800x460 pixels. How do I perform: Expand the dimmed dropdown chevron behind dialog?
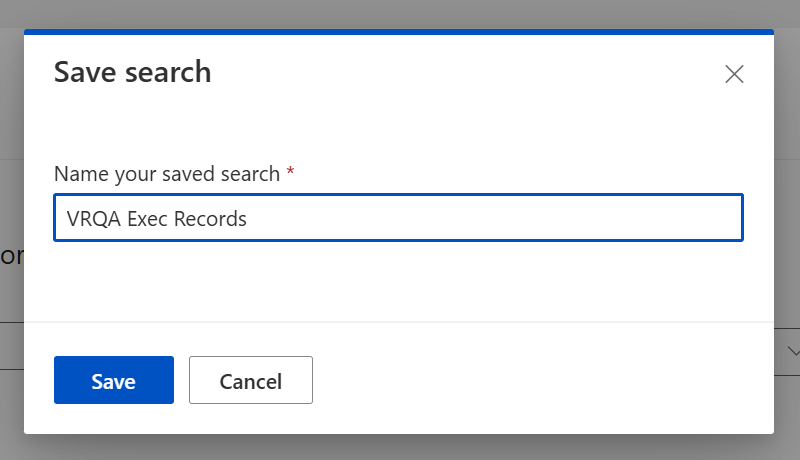794,351
